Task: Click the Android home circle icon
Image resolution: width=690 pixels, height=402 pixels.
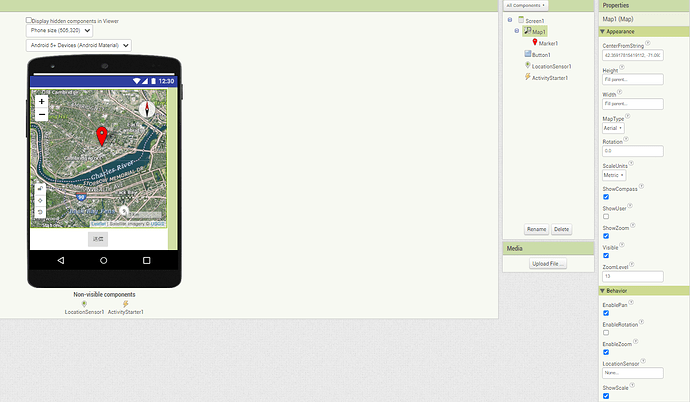Action: tap(103, 260)
